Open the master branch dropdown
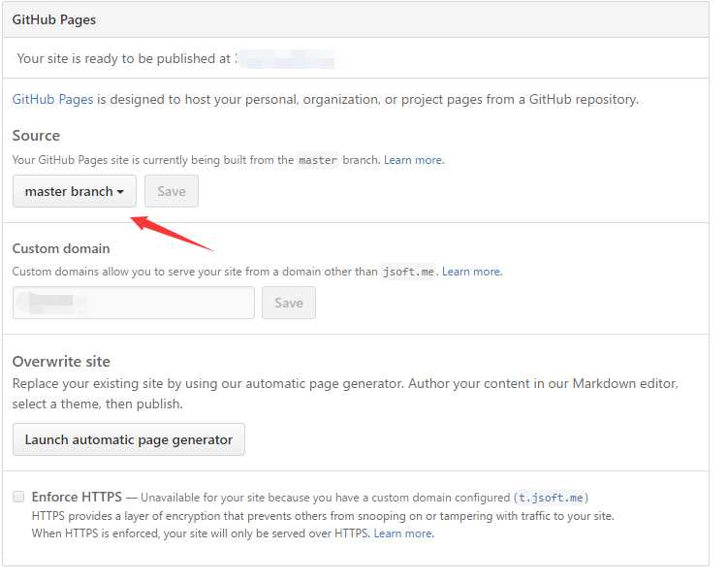728x581 pixels. coord(74,191)
